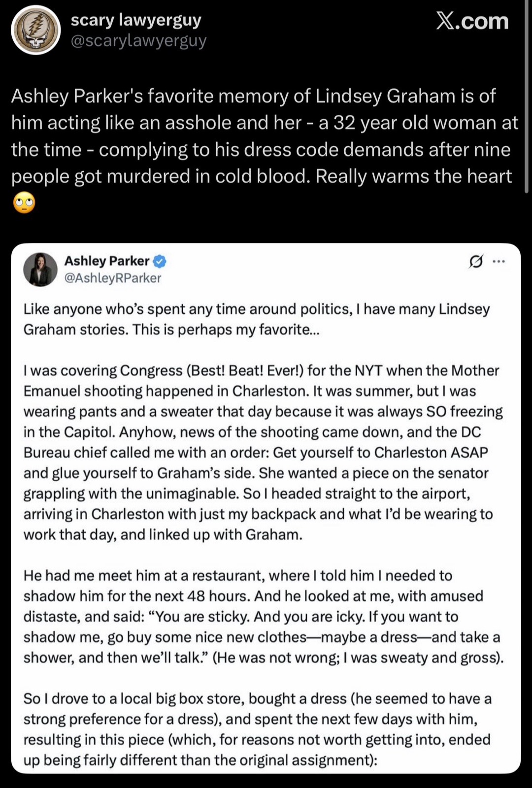Click the Ashley Parker display name
The image size is (532, 788).
coord(107,261)
